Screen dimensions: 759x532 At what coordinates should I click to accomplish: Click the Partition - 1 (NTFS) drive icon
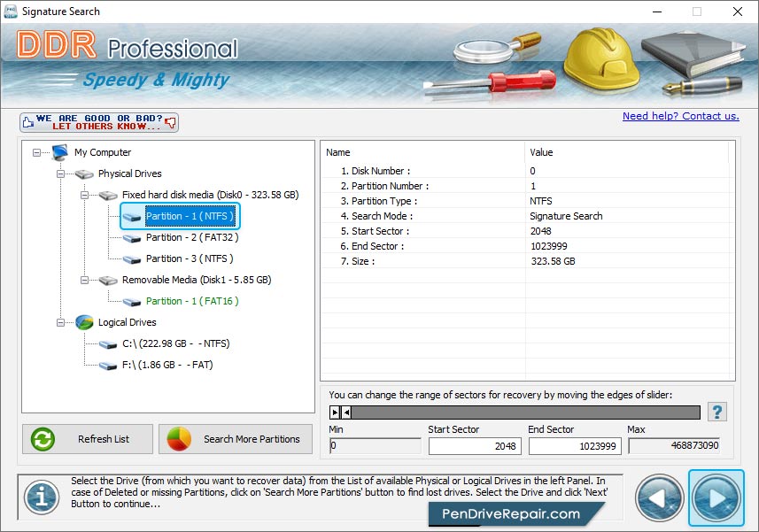[132, 217]
